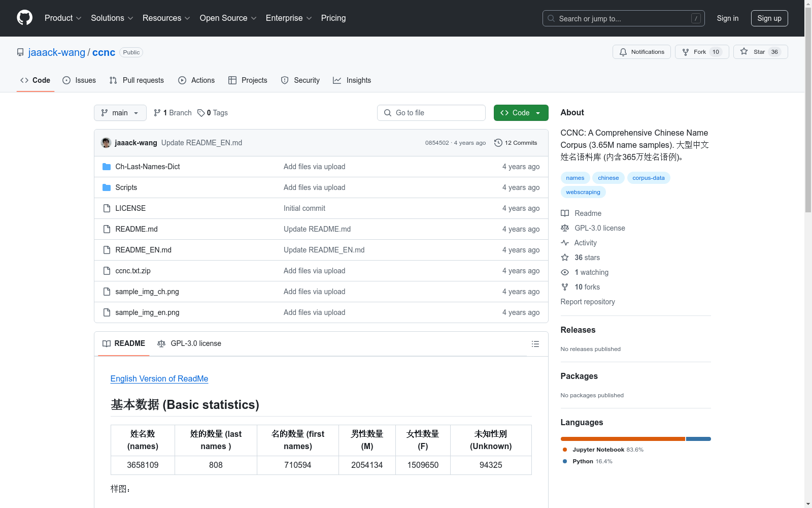
Task: Open the corpus-data topic tag
Action: click(649, 178)
